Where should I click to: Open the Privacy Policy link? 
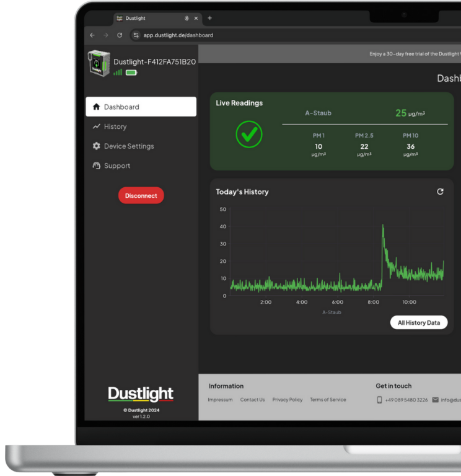288,400
